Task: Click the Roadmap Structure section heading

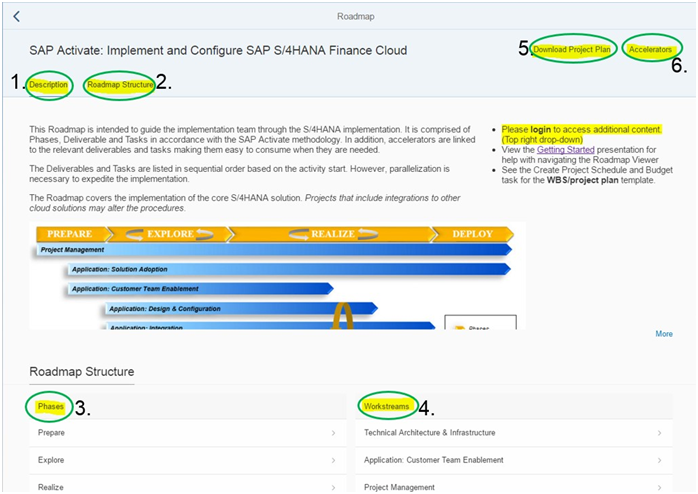Action: tap(81, 372)
